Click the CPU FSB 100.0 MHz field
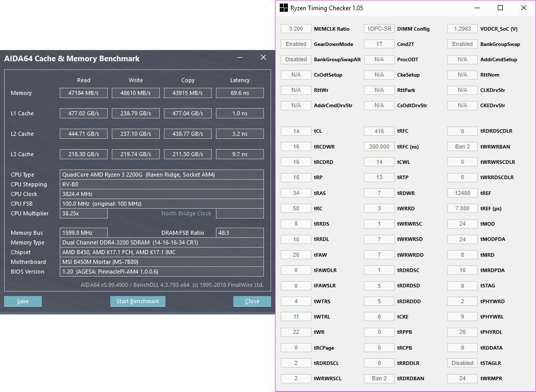 coord(162,204)
